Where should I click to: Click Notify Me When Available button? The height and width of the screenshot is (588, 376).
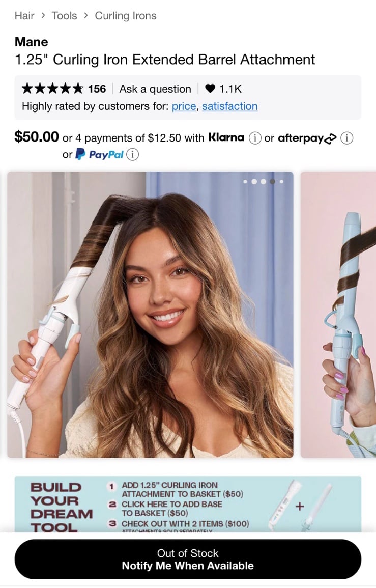(188, 559)
